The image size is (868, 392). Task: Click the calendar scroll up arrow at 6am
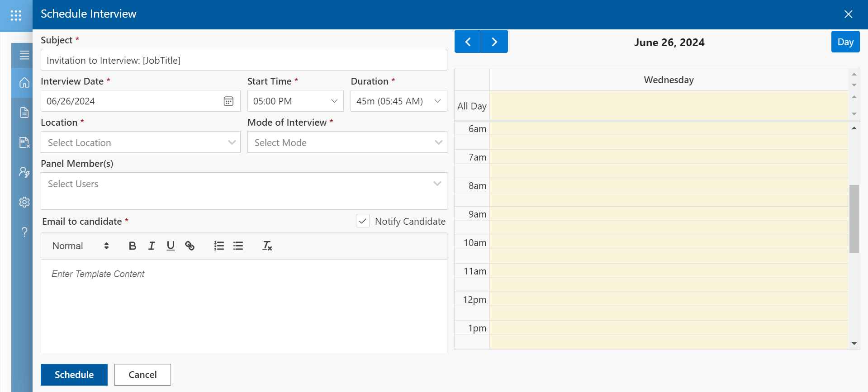854,128
